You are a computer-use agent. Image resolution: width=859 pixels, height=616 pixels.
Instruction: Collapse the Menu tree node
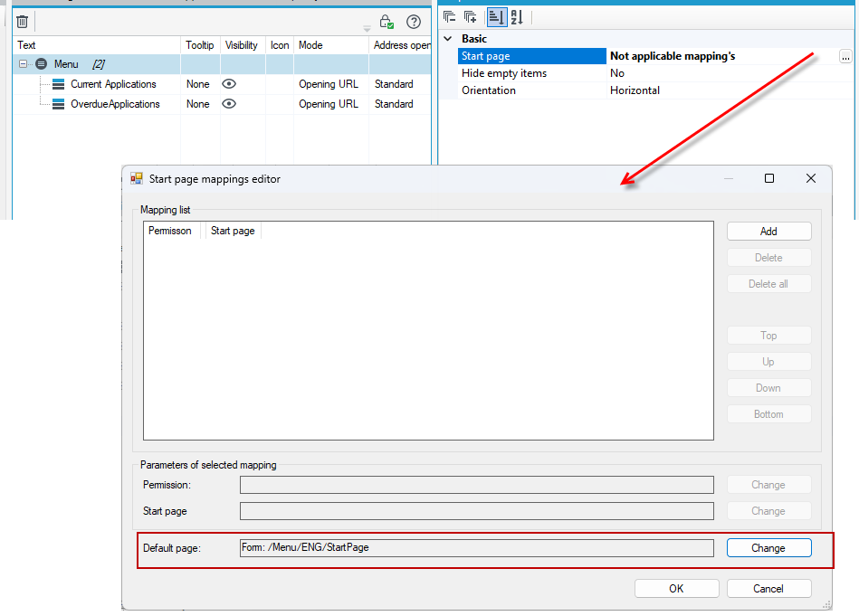coord(23,64)
